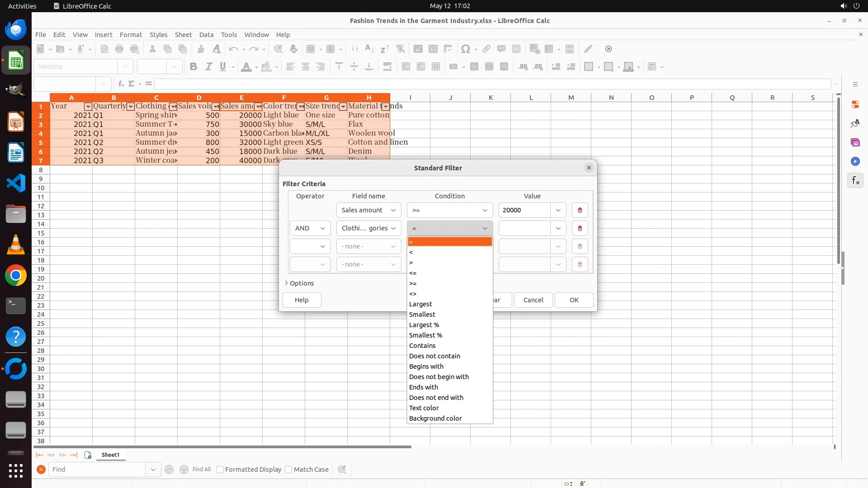Enable the Match Case checkbox

click(288, 469)
